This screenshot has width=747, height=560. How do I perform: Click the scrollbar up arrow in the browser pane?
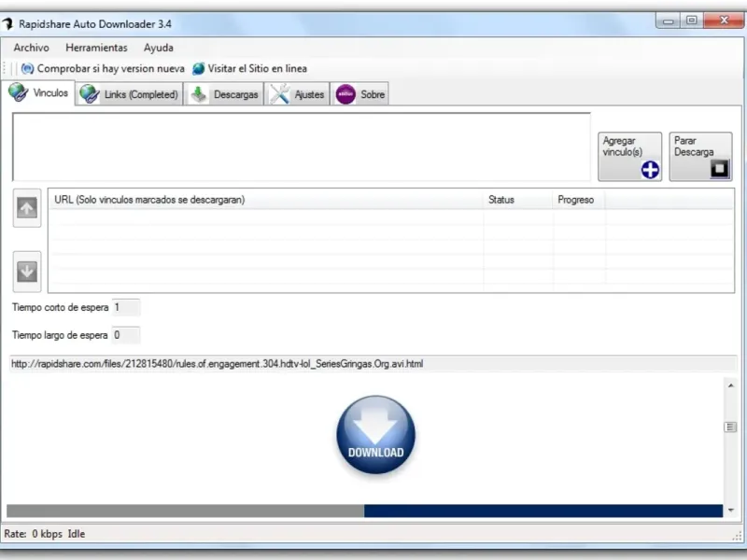[x=731, y=385]
